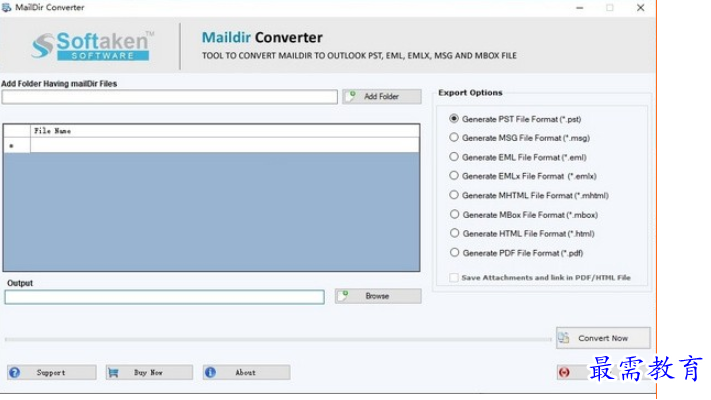
Task: Click the row selector asterisk cell
Action: tap(17, 146)
